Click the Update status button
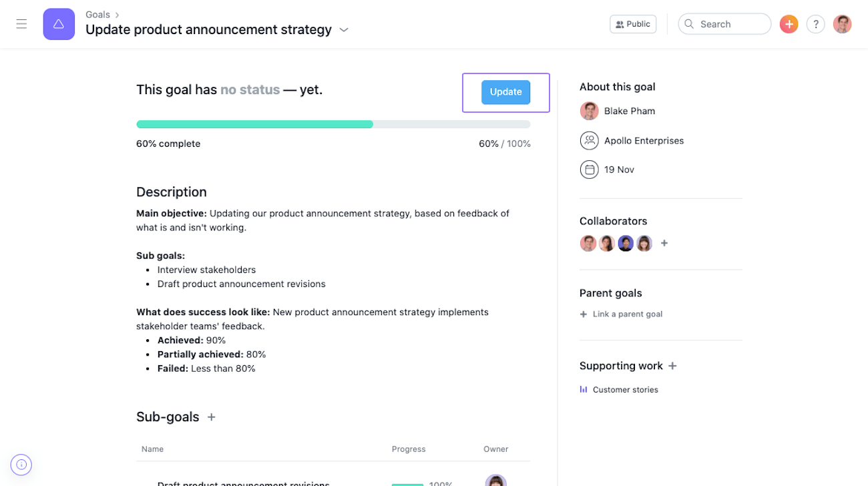 tap(505, 92)
